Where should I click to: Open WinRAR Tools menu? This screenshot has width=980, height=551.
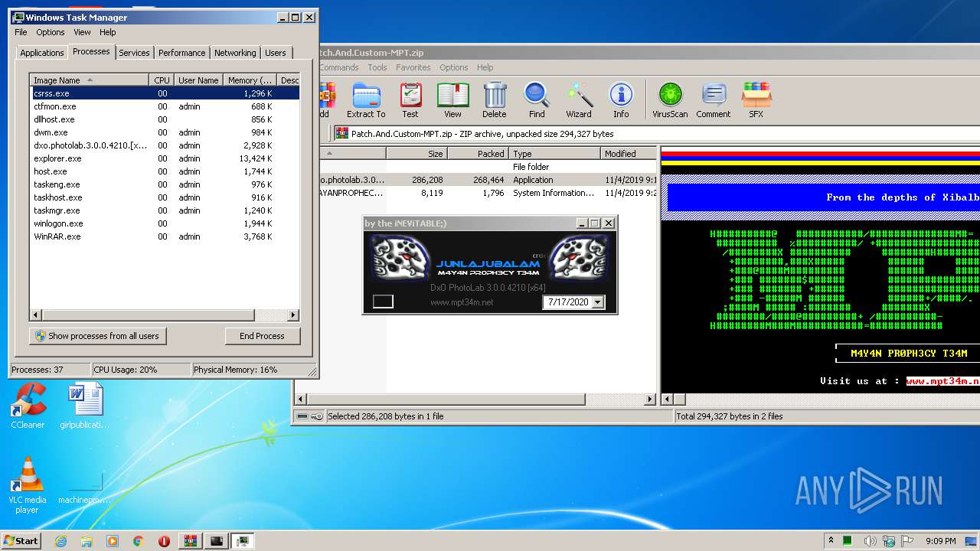377,67
